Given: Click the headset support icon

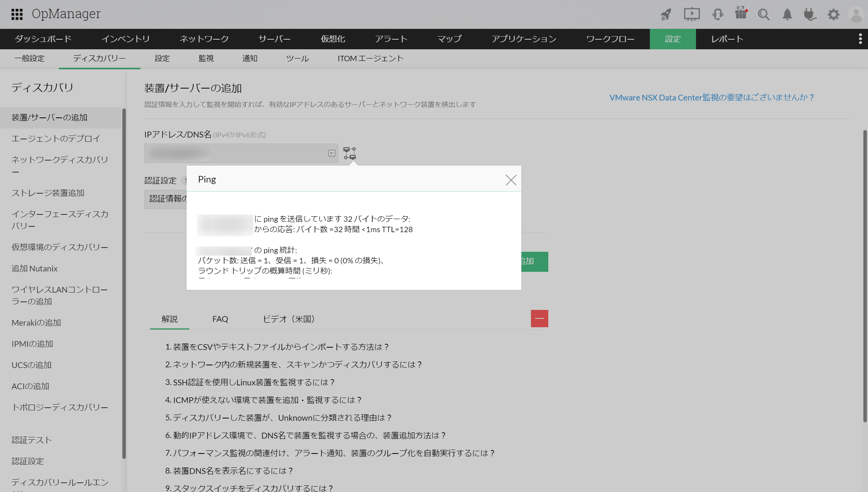Looking at the screenshot, I should pos(718,15).
